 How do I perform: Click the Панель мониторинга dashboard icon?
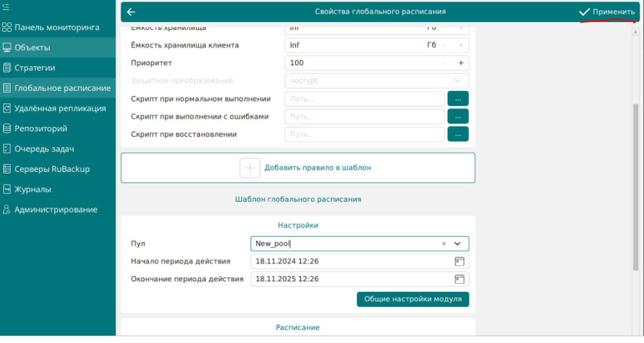pyautogui.click(x=7, y=27)
